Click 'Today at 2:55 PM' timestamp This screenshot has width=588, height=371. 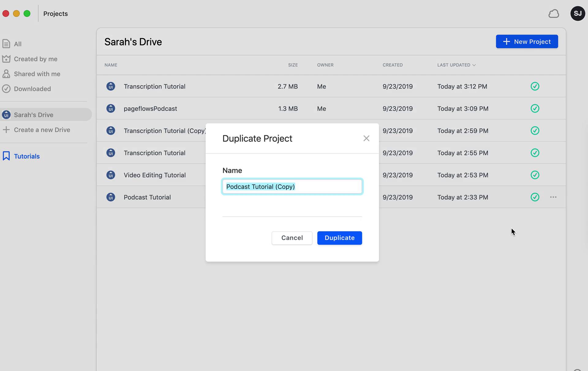(x=463, y=153)
